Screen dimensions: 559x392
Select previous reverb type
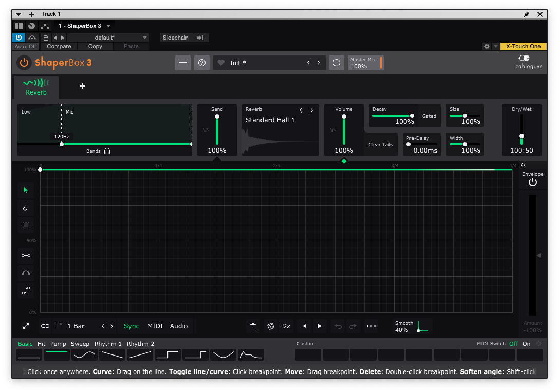point(301,110)
